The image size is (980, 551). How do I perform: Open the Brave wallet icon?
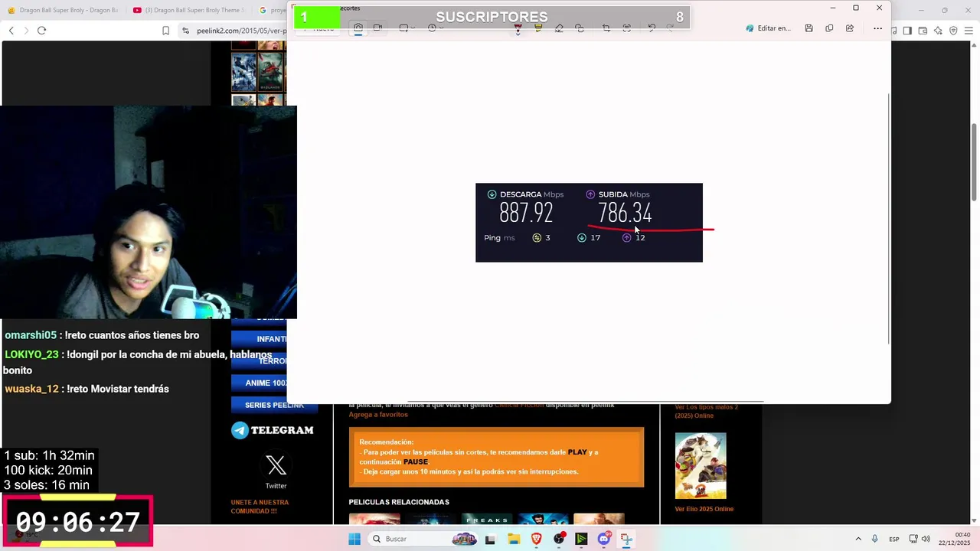coord(923,31)
